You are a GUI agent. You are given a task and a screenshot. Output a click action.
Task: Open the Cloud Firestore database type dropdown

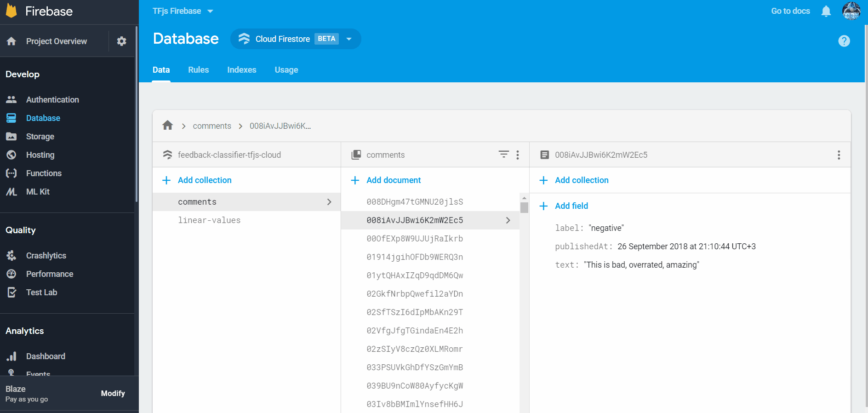tap(296, 39)
